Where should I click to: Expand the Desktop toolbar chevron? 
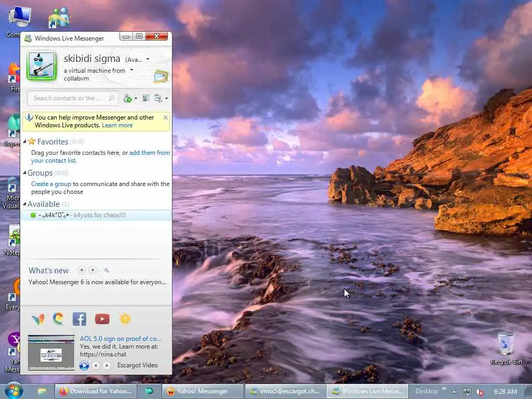[444, 389]
